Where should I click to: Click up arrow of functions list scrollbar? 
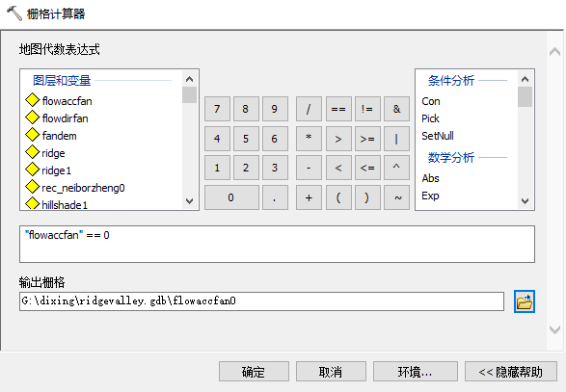tap(525, 79)
